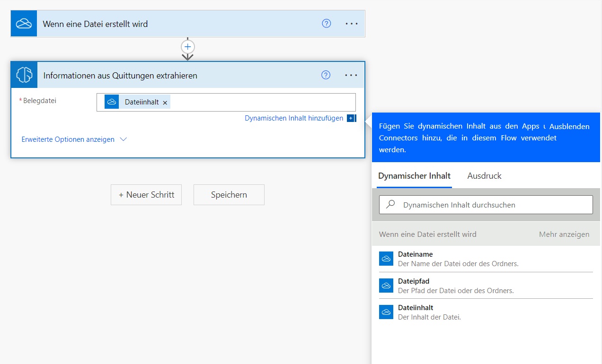Open the trigger card's three-dot menu
This screenshot has height=364, width=602.
point(351,24)
